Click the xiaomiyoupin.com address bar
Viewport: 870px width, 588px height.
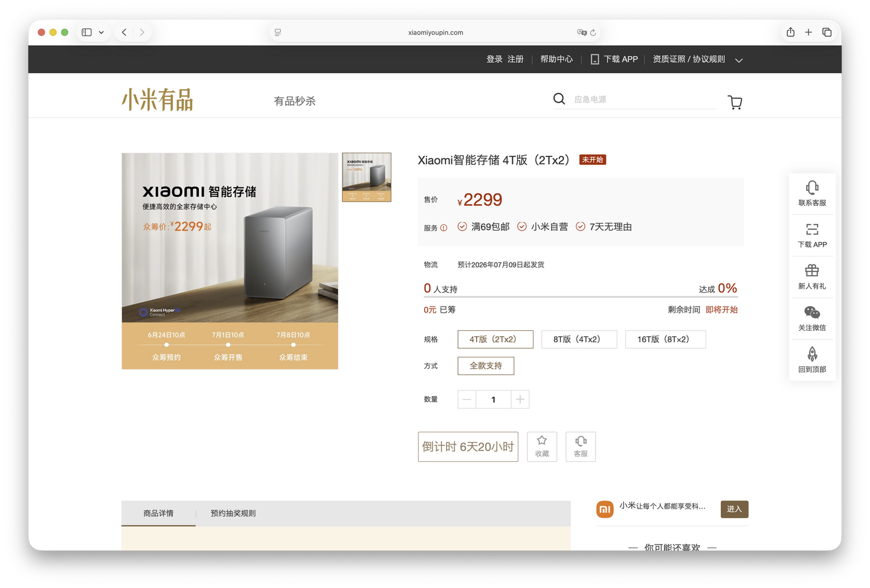(436, 33)
